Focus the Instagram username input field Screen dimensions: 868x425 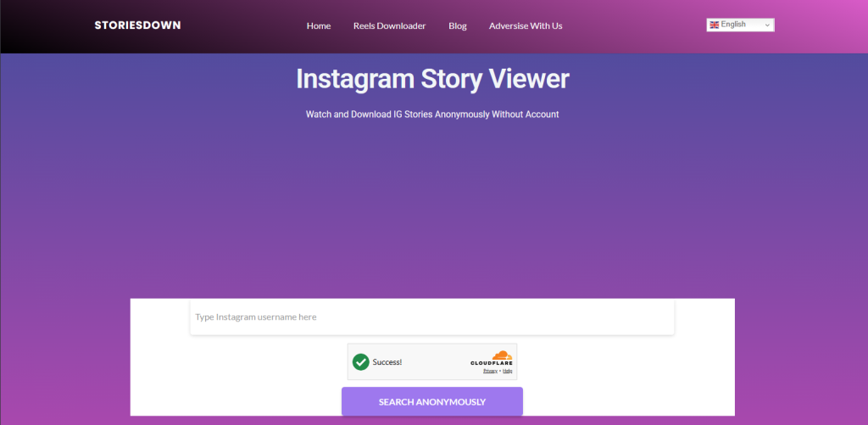click(x=431, y=317)
